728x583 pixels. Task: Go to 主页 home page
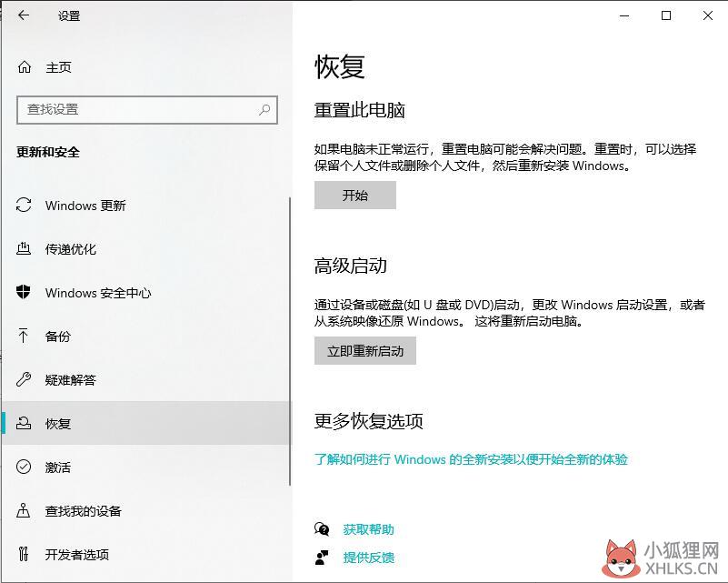click(58, 68)
